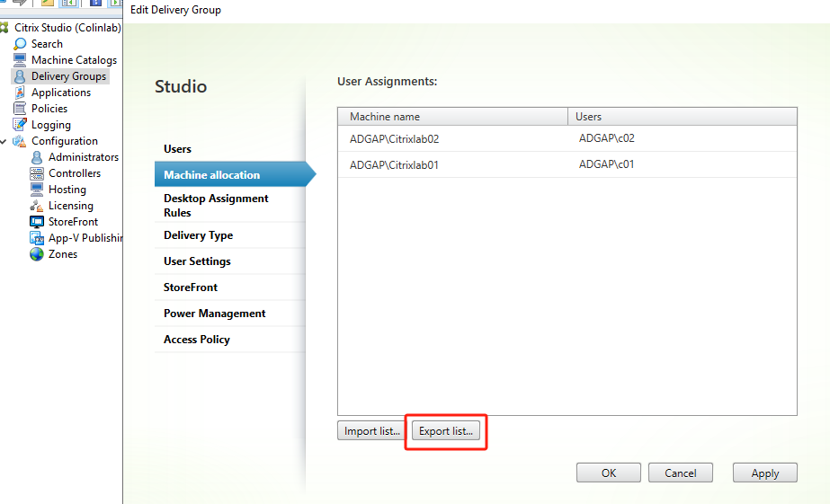This screenshot has width=830, height=504.
Task: Switch to the Users page
Action: tap(177, 149)
